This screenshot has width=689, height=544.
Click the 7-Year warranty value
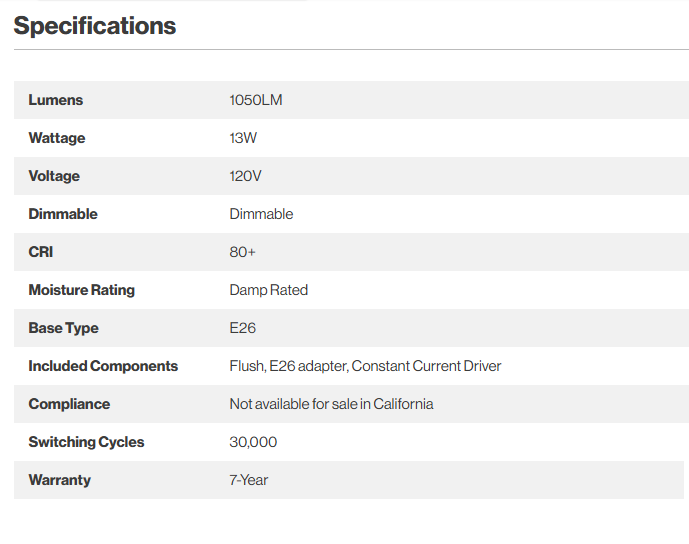248,480
